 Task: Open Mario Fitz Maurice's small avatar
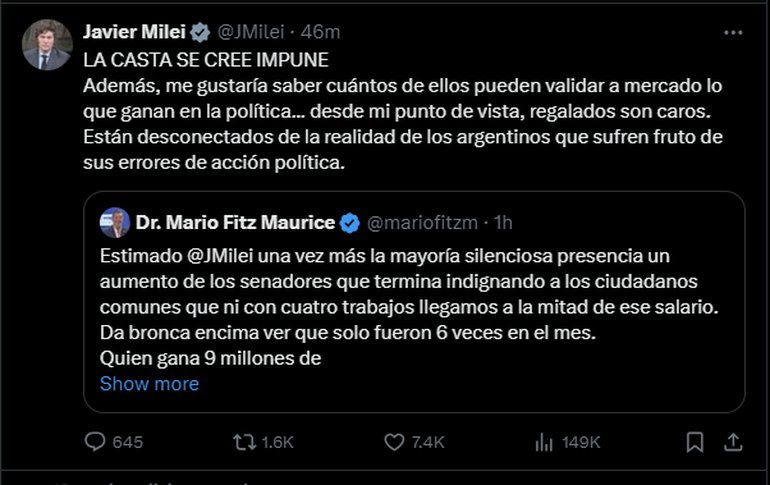click(x=111, y=222)
